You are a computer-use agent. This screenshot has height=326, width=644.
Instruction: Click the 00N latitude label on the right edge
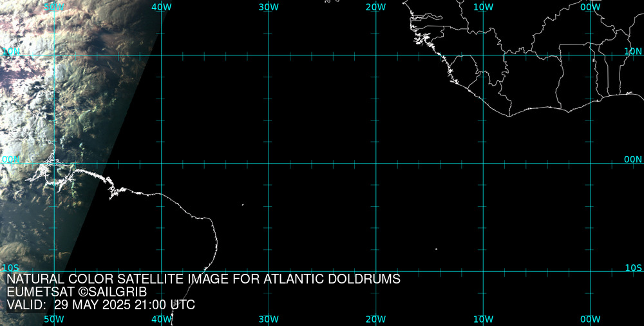click(633, 160)
